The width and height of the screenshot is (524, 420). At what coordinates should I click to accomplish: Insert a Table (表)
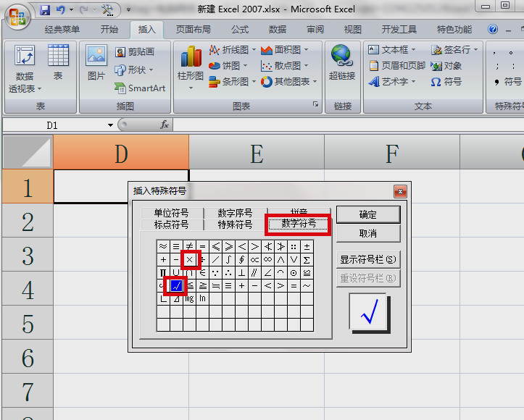point(58,62)
